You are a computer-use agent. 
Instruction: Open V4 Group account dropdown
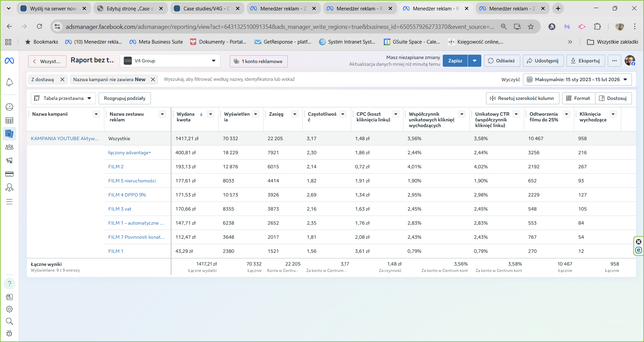tap(170, 61)
